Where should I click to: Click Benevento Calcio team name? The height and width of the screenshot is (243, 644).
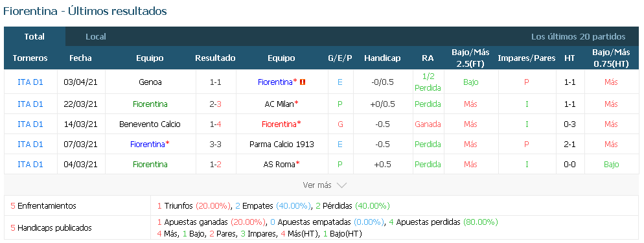(150, 124)
